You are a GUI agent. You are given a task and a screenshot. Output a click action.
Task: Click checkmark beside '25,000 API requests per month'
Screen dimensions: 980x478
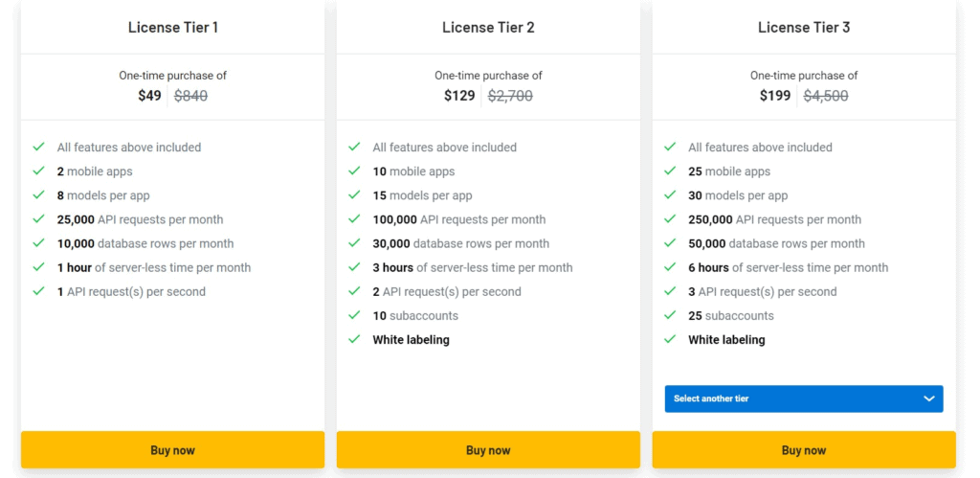(x=39, y=219)
